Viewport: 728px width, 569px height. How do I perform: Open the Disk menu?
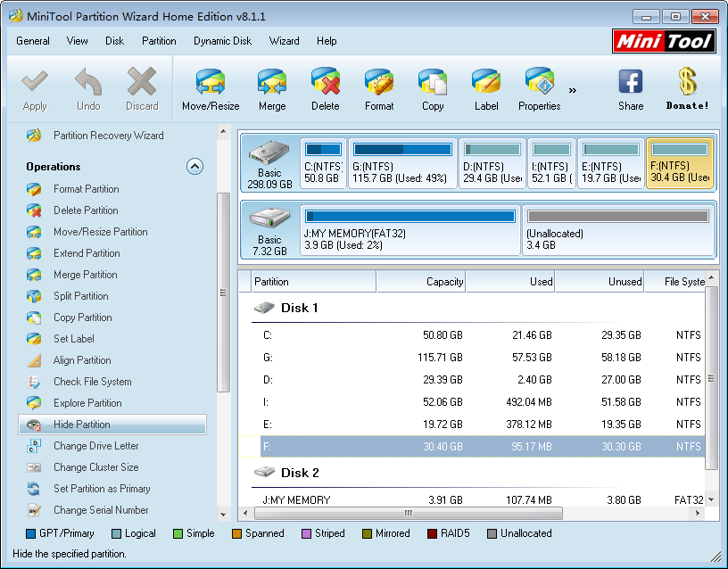pos(115,41)
